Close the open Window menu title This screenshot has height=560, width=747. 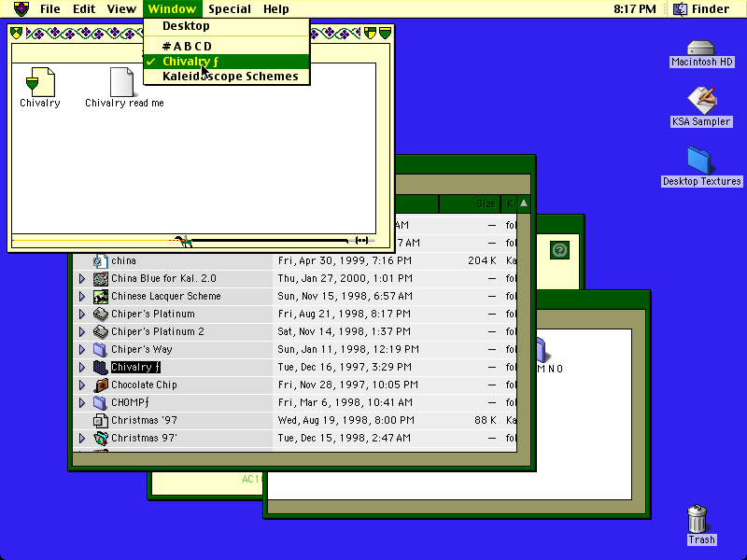[172, 9]
